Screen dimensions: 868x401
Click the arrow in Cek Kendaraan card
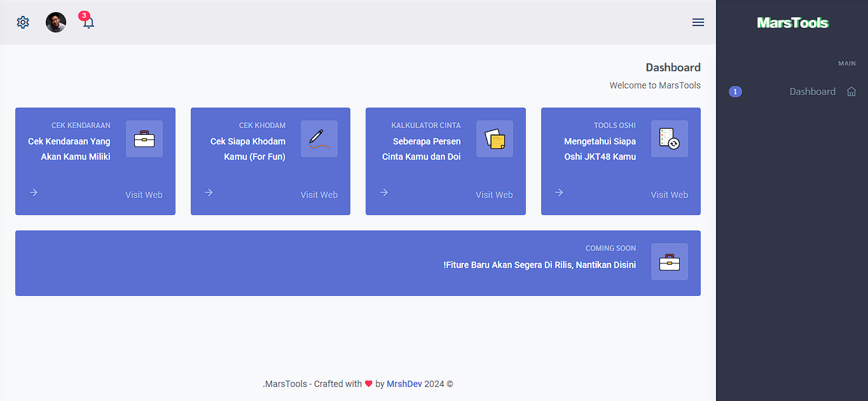click(x=34, y=192)
